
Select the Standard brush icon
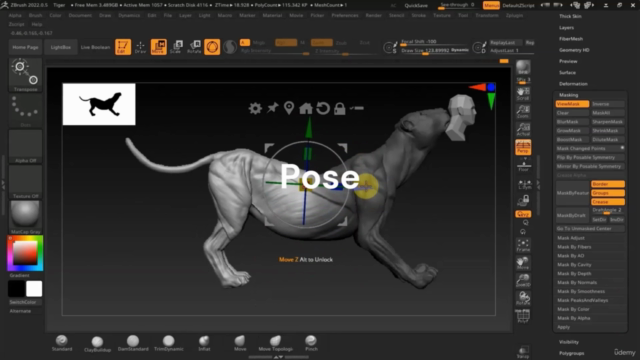[x=62, y=343]
